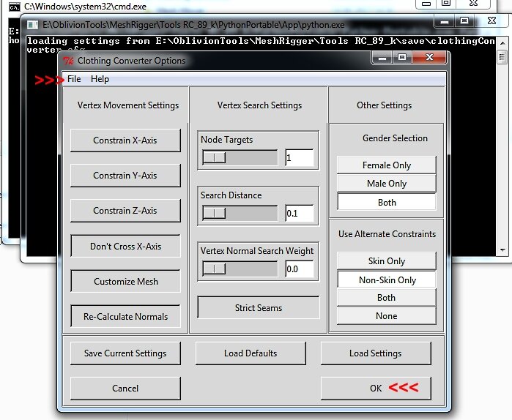Click the Vertex Search Settings heading
This screenshot has width=512, height=420.
coord(259,105)
